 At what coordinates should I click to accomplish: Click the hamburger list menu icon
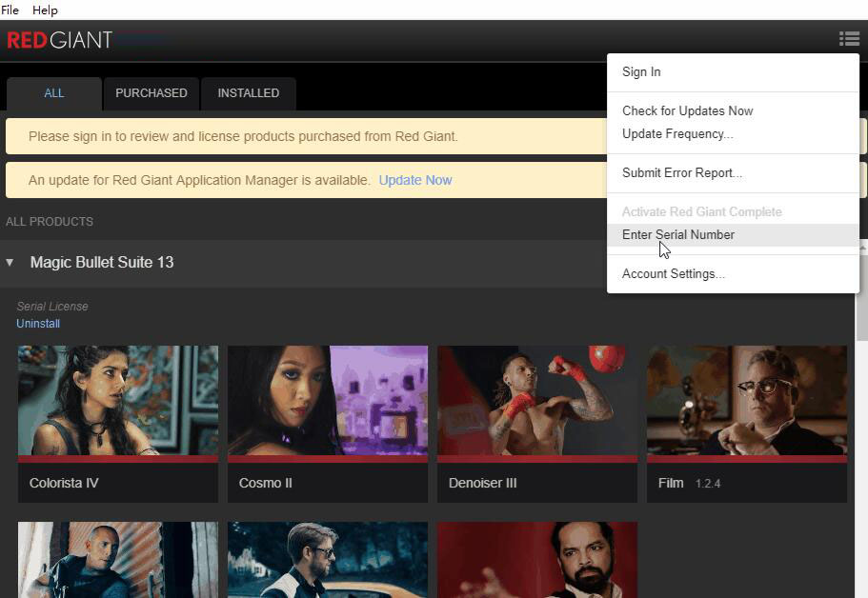click(x=849, y=39)
